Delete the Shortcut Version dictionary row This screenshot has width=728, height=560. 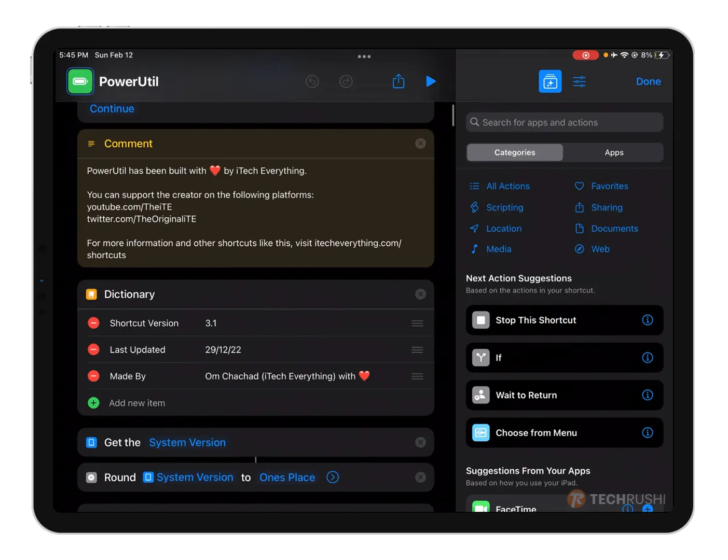pos(93,323)
